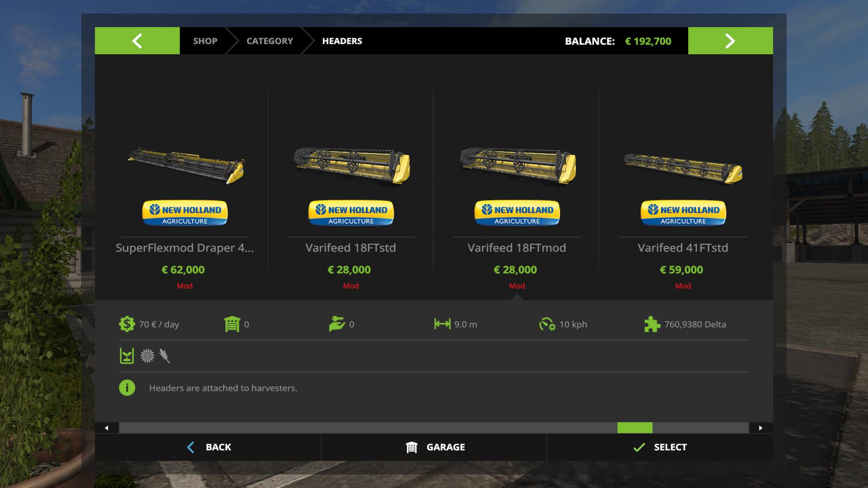
Task: Click the scrollbar right arrow
Action: [x=761, y=428]
